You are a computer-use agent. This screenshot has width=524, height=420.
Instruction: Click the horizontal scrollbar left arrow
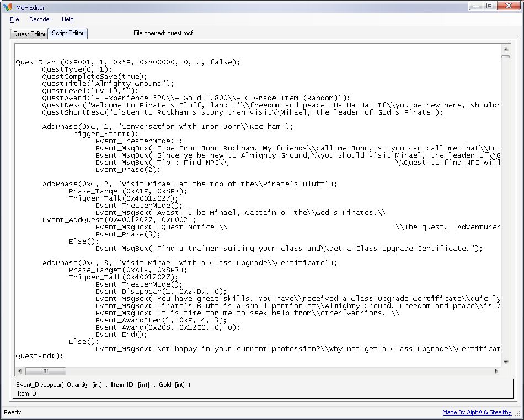[20, 371]
